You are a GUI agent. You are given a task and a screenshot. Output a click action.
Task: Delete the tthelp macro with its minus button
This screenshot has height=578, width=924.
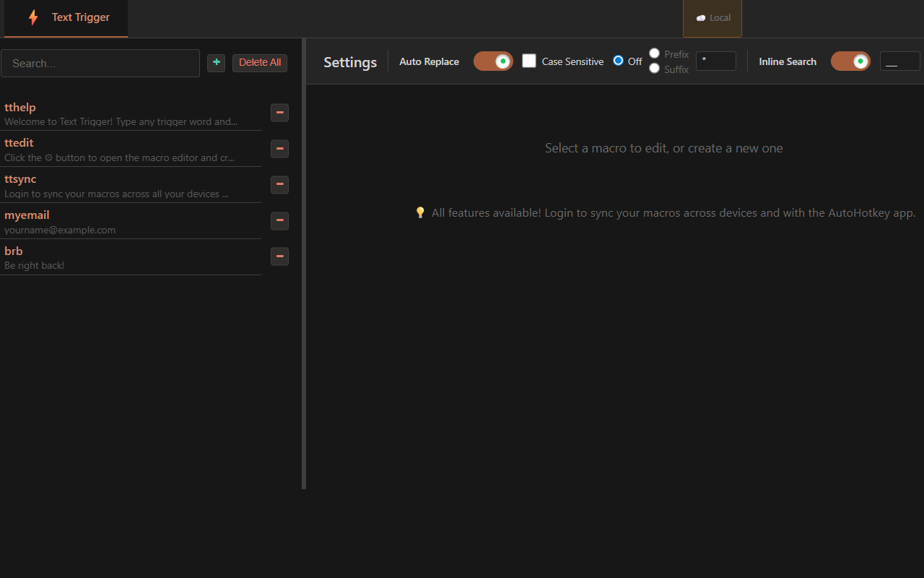[x=279, y=113]
